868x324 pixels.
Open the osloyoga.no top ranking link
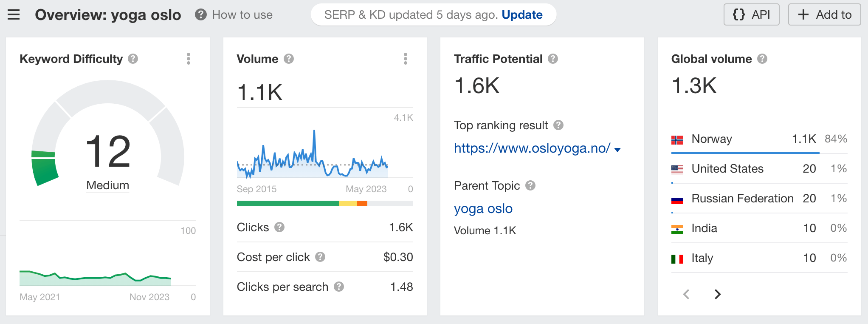click(x=532, y=148)
